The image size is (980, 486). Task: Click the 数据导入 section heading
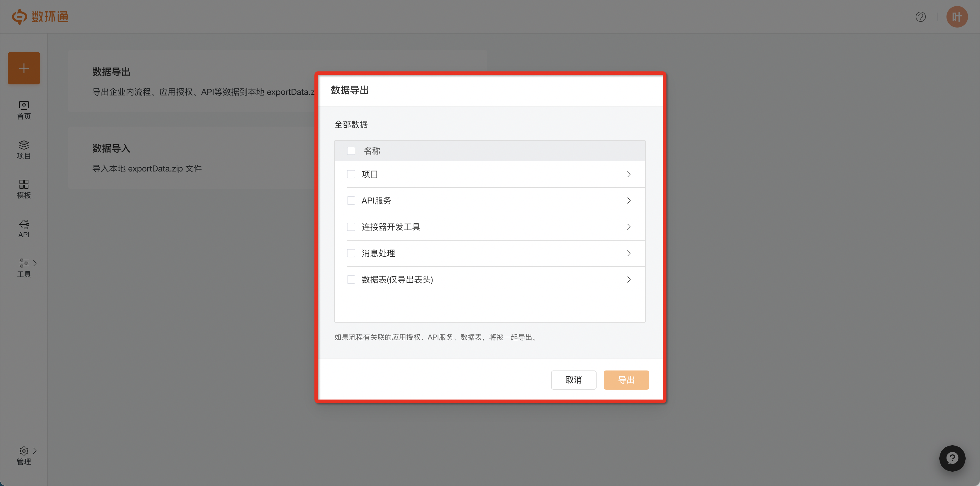click(111, 149)
